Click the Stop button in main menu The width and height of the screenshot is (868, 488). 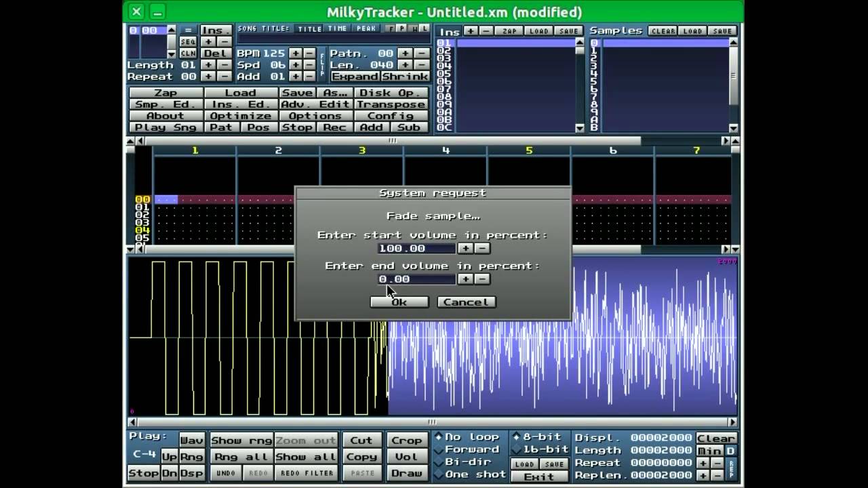coord(297,127)
